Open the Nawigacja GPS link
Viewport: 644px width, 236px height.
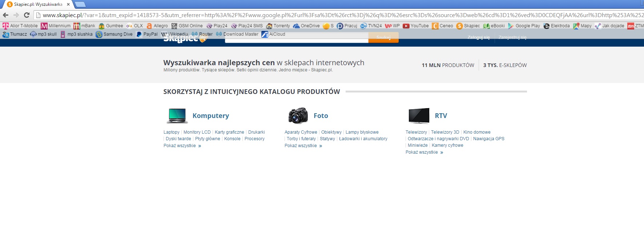pos(489,139)
